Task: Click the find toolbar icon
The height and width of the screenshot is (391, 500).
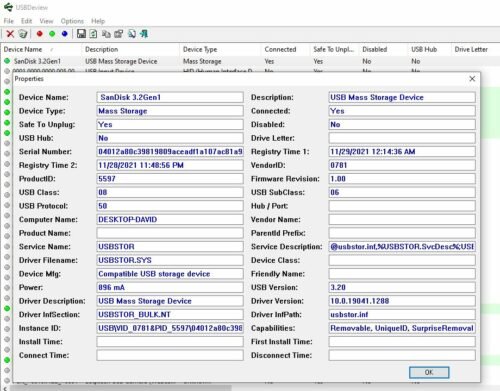Action: [132, 34]
